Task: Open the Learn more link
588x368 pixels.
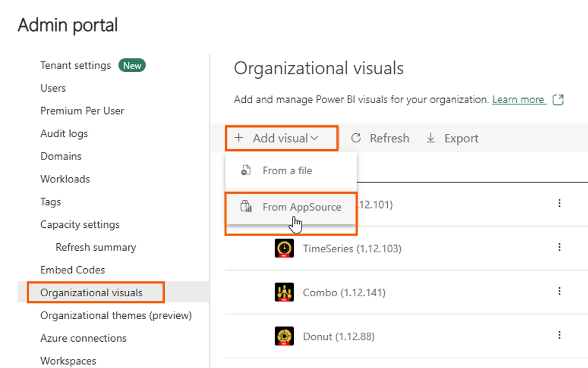Action: click(518, 100)
